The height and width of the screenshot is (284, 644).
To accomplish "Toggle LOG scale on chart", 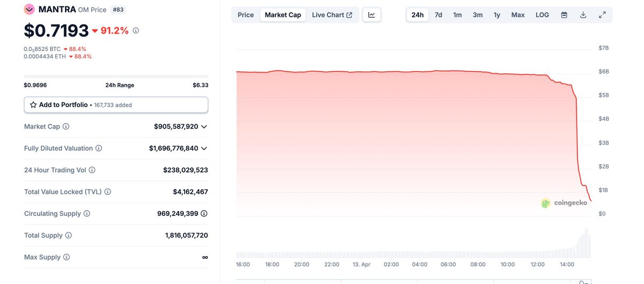I will click(x=543, y=15).
